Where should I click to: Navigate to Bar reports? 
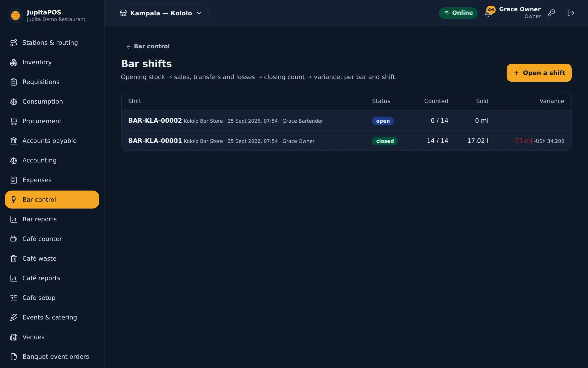coord(52,219)
